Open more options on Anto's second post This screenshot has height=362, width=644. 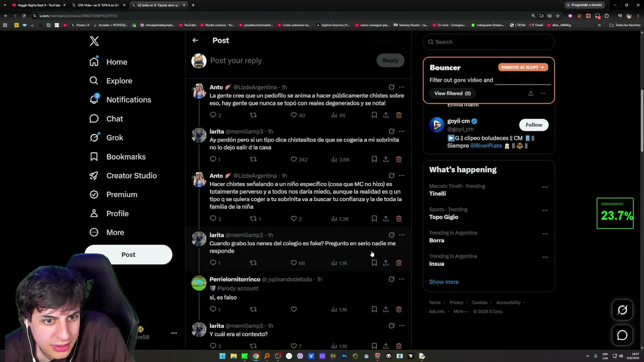pos(401,175)
